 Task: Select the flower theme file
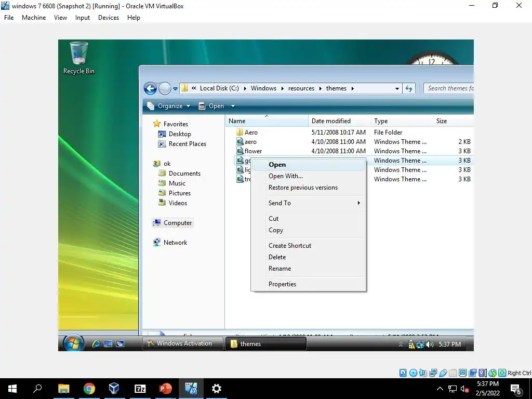pos(249,151)
